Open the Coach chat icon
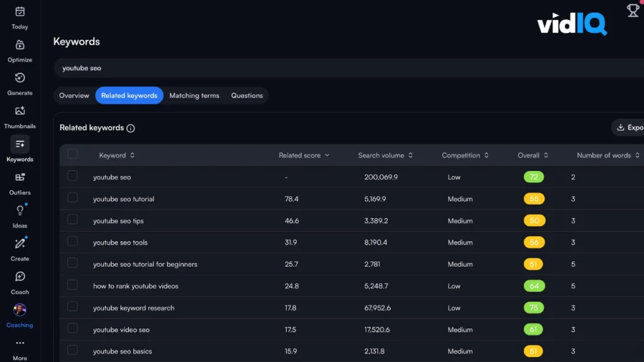The image size is (644, 362). point(19,277)
